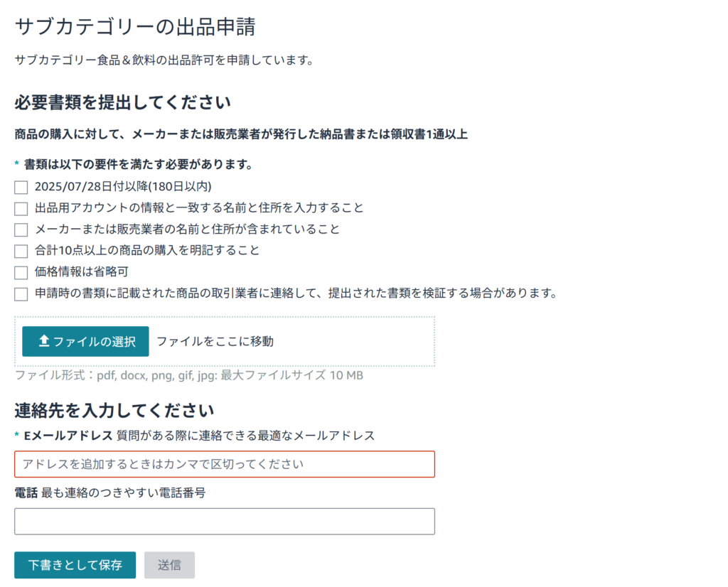Toggle the 合計10点以上の商品の購入を明記 checkbox

[x=21, y=251]
